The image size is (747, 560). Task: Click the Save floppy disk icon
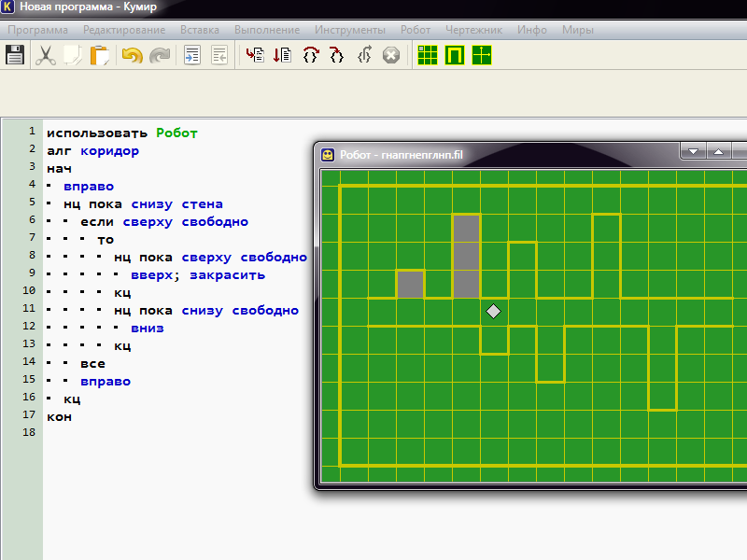[x=15, y=55]
